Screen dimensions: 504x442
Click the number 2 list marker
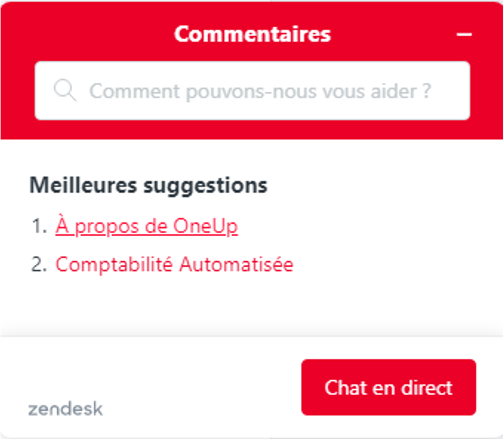(x=39, y=265)
